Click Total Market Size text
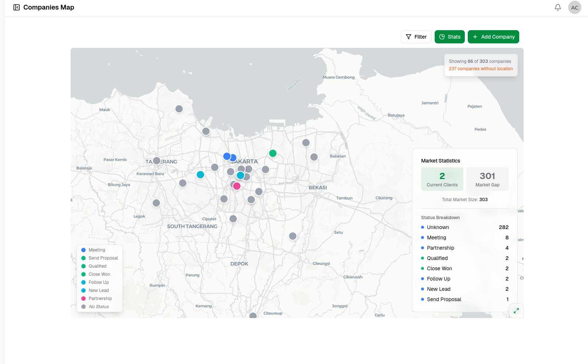Screen dimensions: 588x364 click(465, 200)
